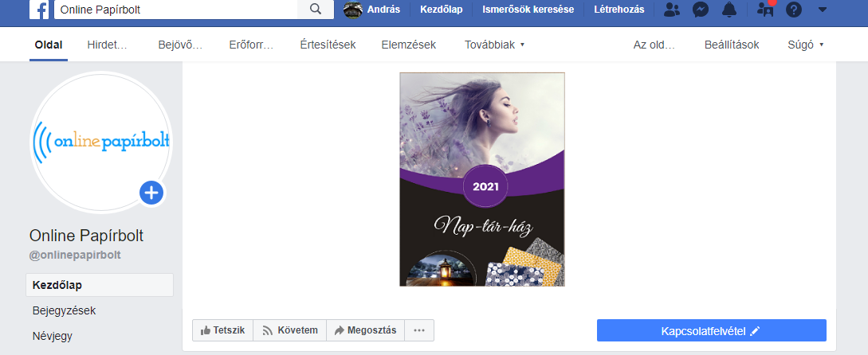Screen dimensions: 868x355
Task: Open András profile avatar picture
Action: point(352,10)
